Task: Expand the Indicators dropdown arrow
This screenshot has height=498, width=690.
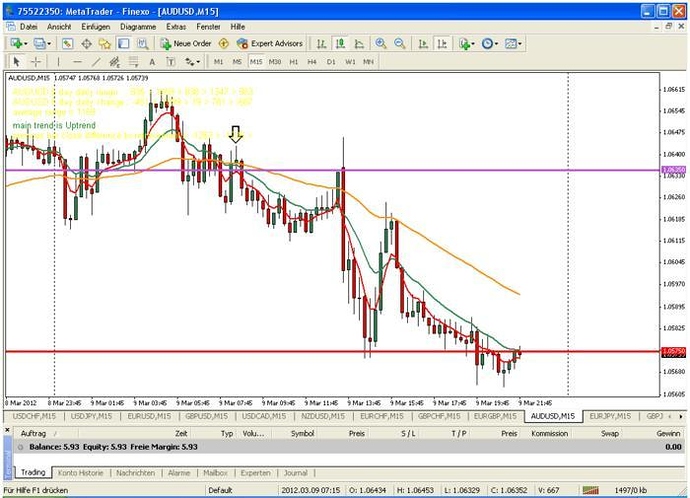Action: coord(473,44)
